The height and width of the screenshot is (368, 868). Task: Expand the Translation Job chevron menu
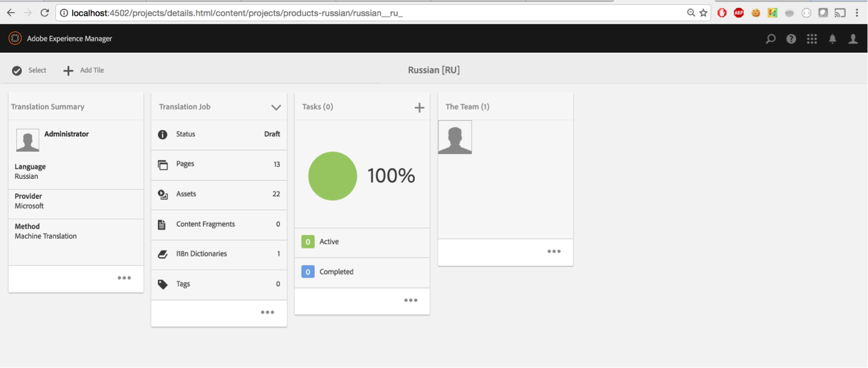276,108
